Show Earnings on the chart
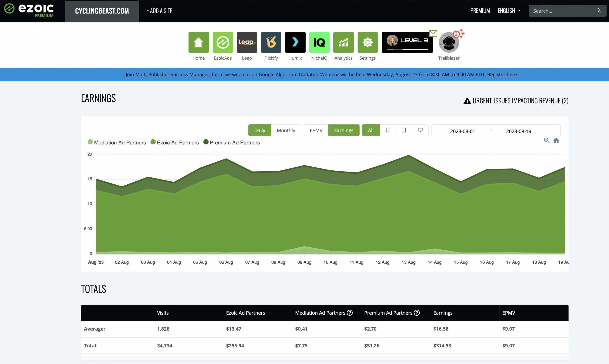 (x=344, y=130)
